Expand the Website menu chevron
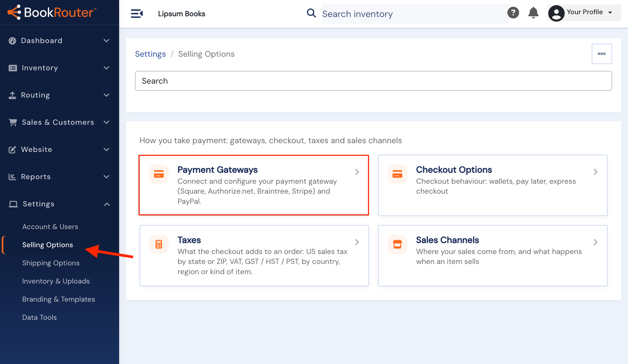Screen dimensions: 628x364 point(106,150)
